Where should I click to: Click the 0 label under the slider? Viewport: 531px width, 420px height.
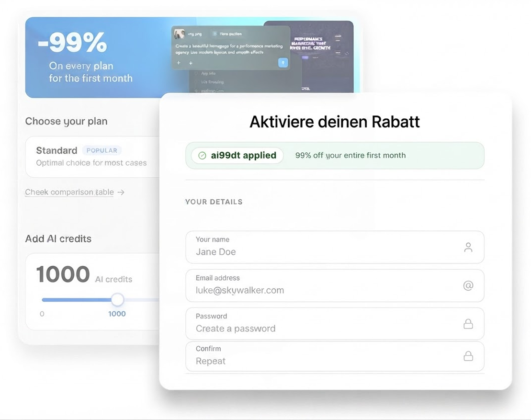pyautogui.click(x=42, y=314)
